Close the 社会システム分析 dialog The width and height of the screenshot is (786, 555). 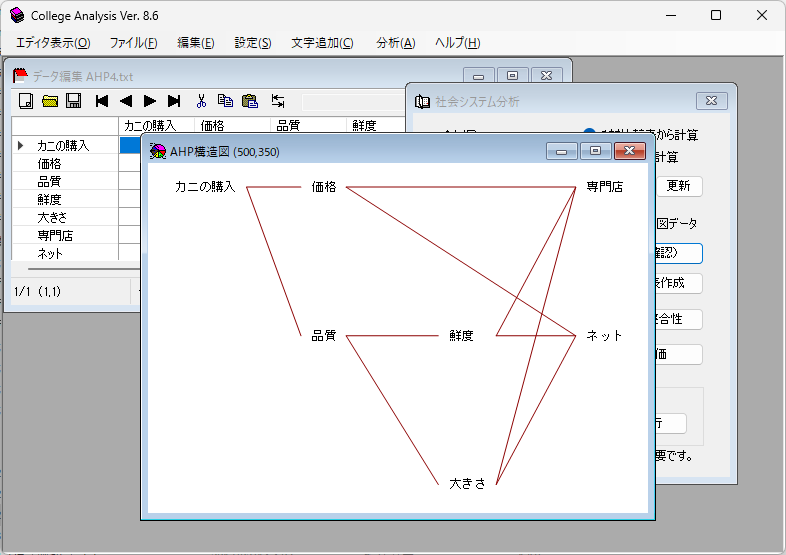[711, 101]
